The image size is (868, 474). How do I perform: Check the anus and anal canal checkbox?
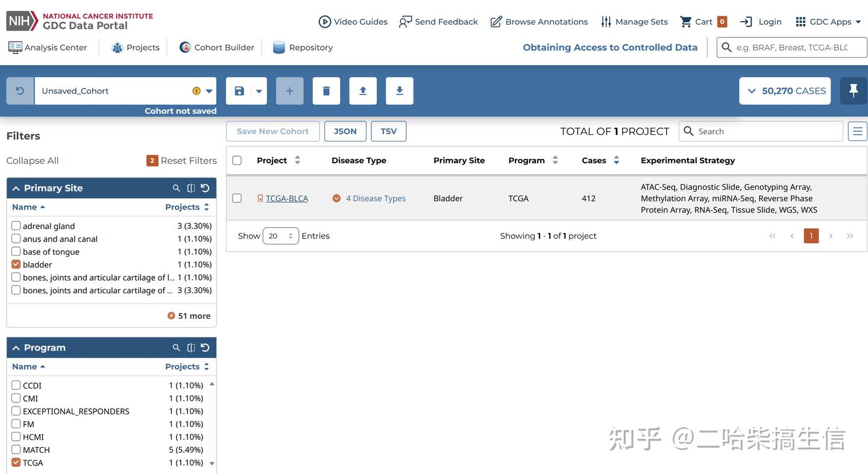point(16,239)
